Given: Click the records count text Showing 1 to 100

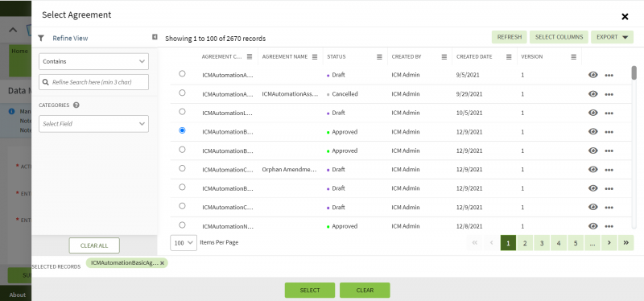Looking at the screenshot, I should 215,39.
